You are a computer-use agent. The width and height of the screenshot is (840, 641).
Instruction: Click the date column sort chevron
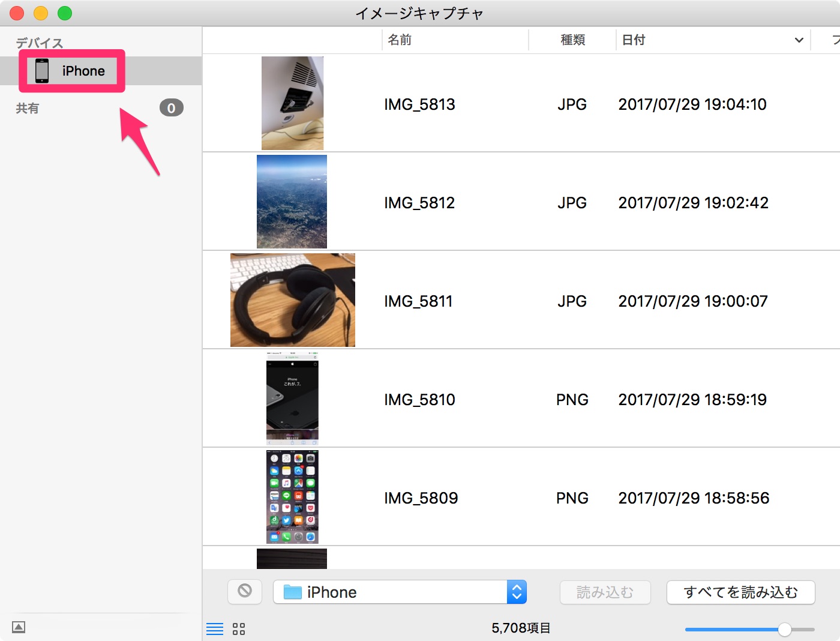coord(799,40)
